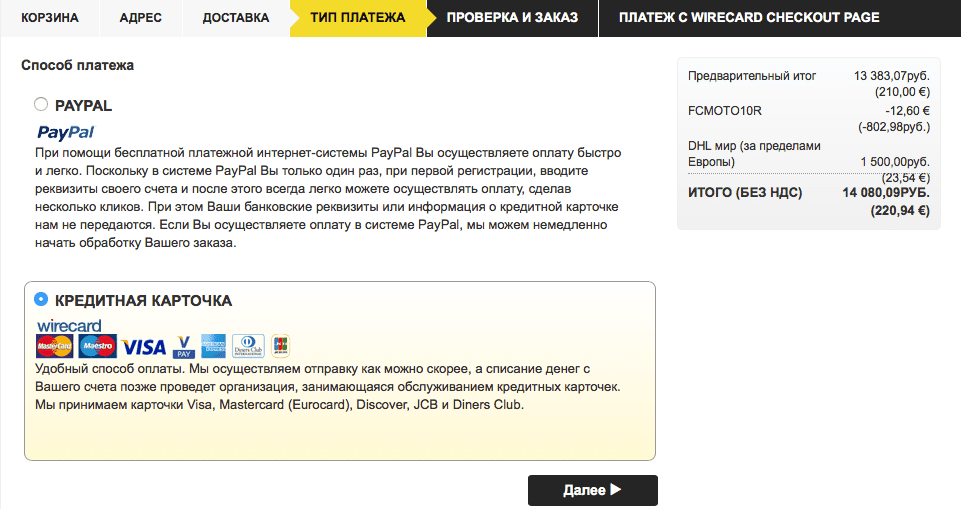Click the Wirecard logo

click(69, 326)
